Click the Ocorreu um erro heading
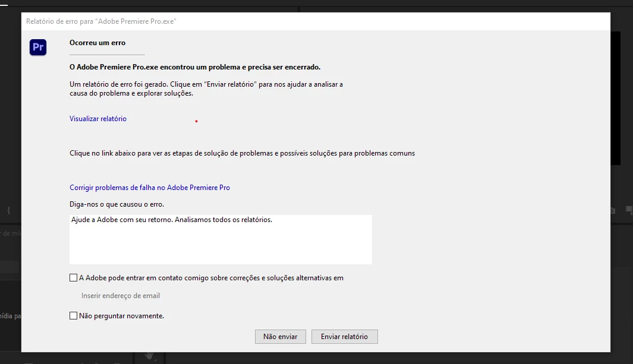Screen dimensions: 633x364 [97, 43]
